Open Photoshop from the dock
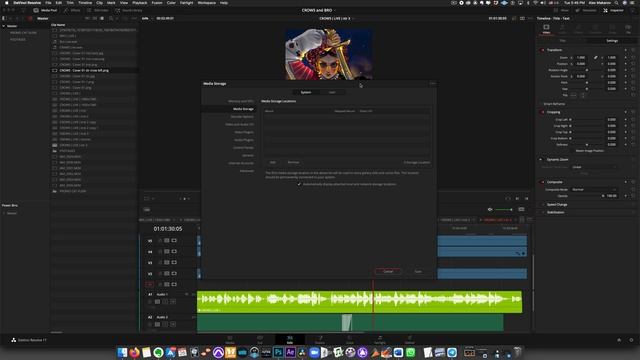The image size is (640, 360). tap(278, 352)
